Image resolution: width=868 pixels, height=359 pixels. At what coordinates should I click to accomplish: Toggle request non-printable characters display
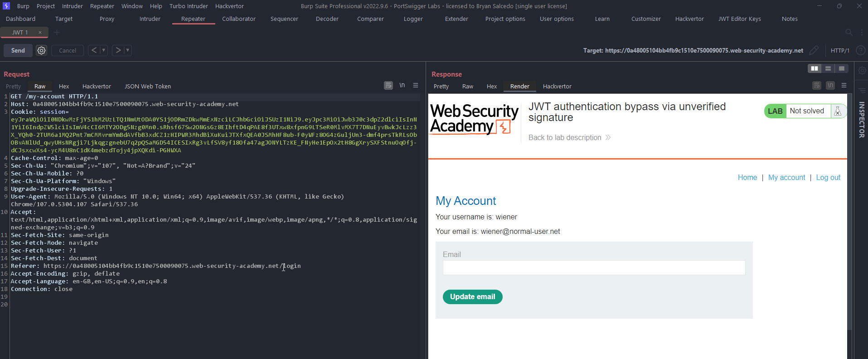pos(402,86)
